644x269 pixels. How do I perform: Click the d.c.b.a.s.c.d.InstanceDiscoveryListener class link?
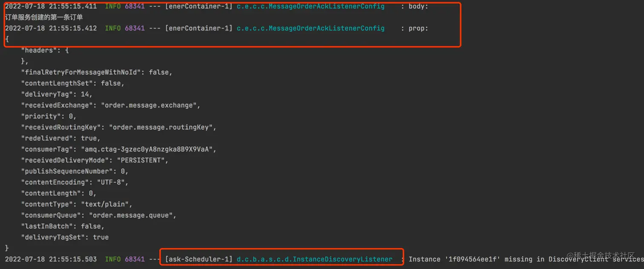(314, 259)
